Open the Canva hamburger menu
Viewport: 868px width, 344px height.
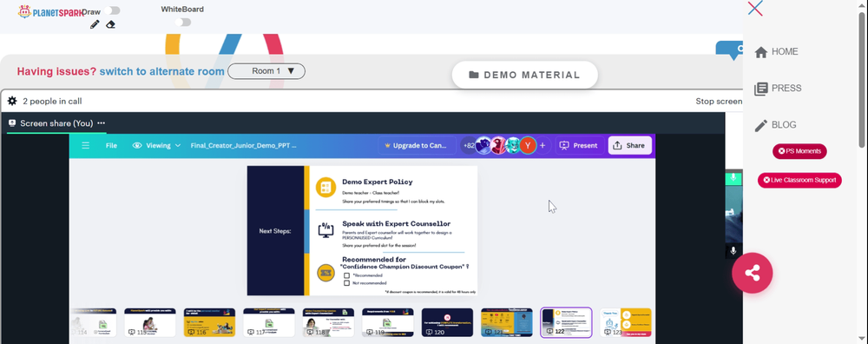coord(85,146)
